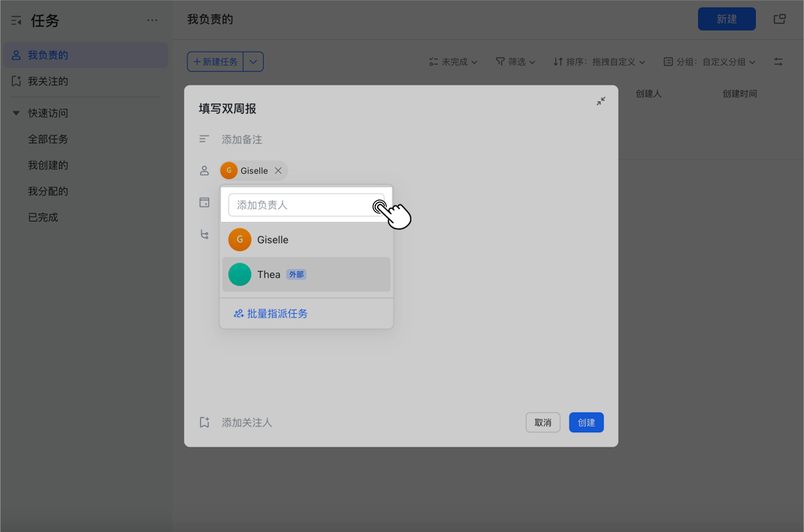Collapse the task sidebar using the top-left icon
This screenshot has height=532, width=804.
click(x=16, y=21)
